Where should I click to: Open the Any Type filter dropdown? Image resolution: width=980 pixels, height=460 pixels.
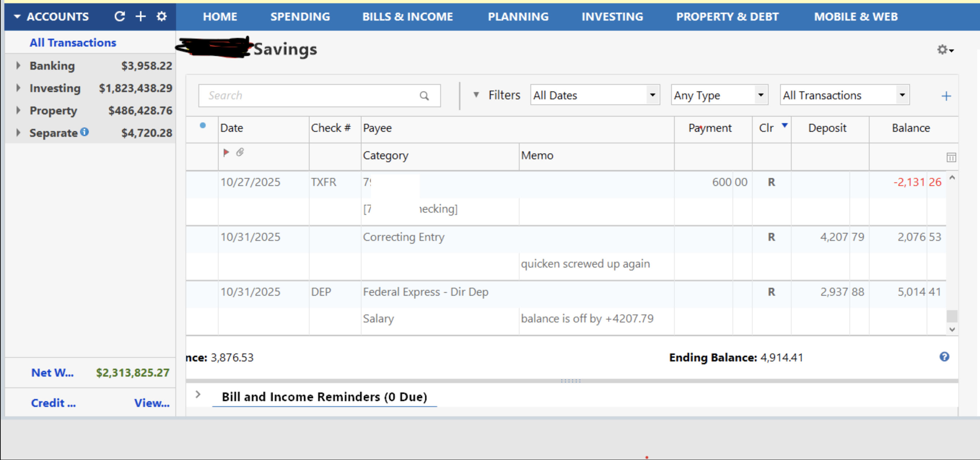tap(760, 95)
